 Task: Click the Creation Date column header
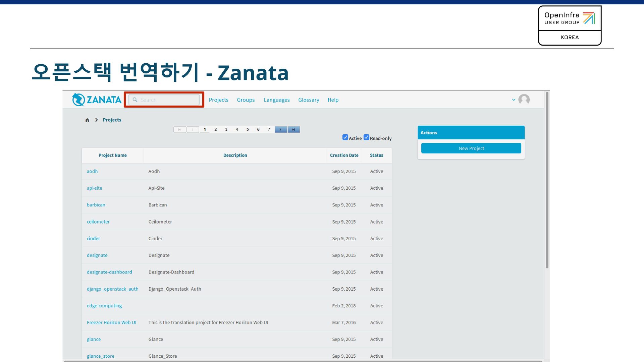(344, 155)
